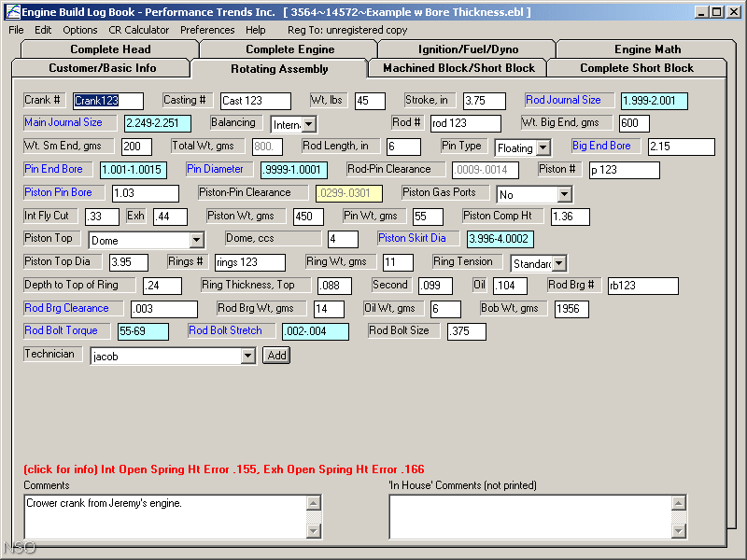Image resolution: width=747 pixels, height=560 pixels.
Task: Click the Bob Wt input field
Action: click(x=571, y=309)
